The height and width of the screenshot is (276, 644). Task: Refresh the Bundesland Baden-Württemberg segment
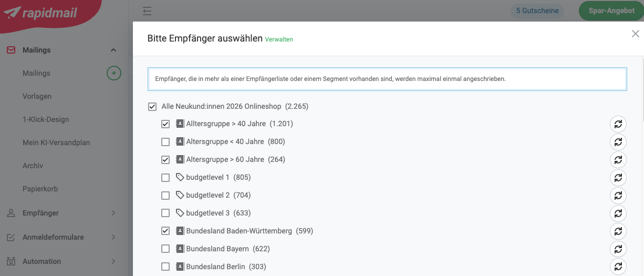click(x=618, y=231)
